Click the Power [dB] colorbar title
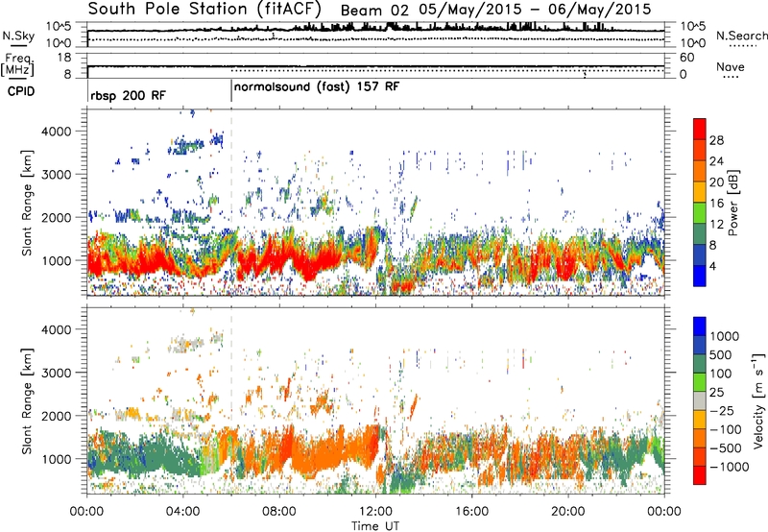 pos(733,203)
